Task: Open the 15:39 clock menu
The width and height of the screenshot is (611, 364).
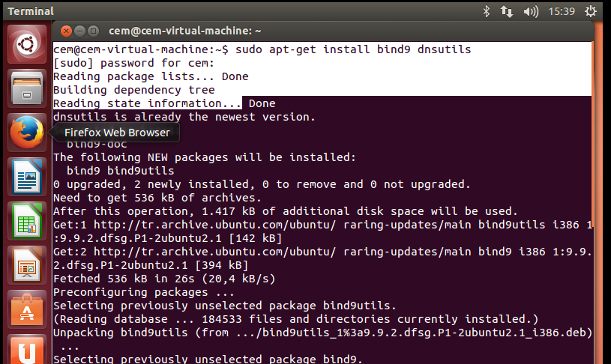Action: (x=562, y=11)
